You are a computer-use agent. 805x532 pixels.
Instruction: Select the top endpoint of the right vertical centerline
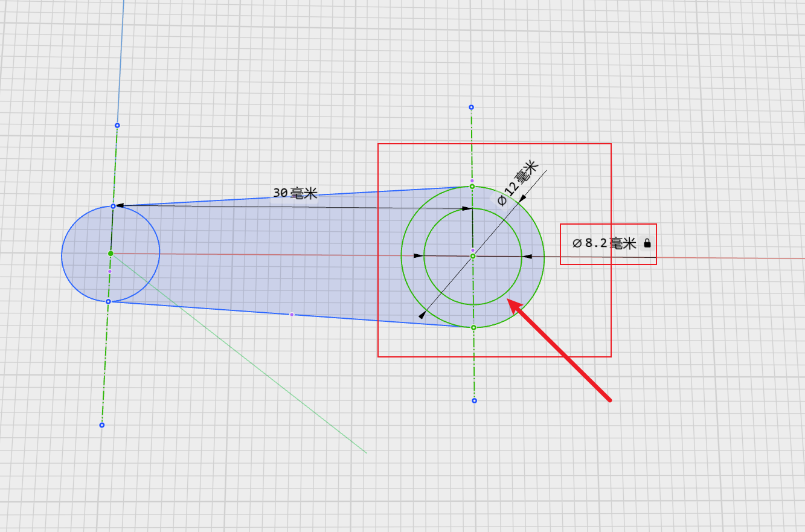point(472,107)
